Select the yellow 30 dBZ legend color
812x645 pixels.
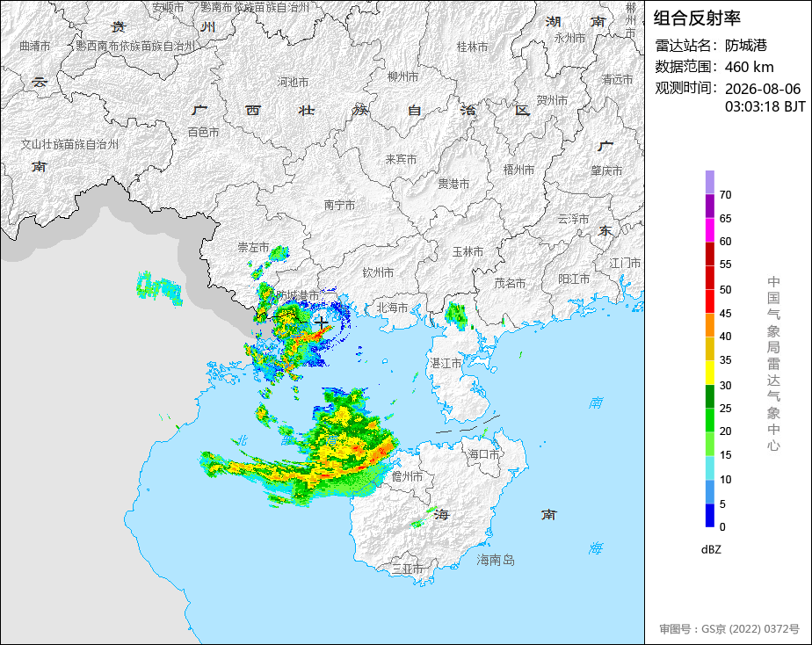pyautogui.click(x=709, y=373)
